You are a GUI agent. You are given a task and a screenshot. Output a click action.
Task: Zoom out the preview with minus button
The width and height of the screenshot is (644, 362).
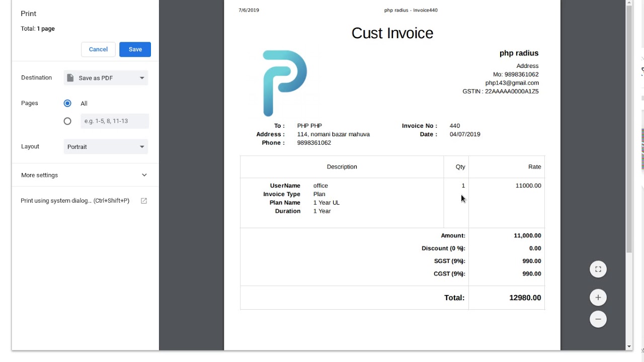pos(598,319)
